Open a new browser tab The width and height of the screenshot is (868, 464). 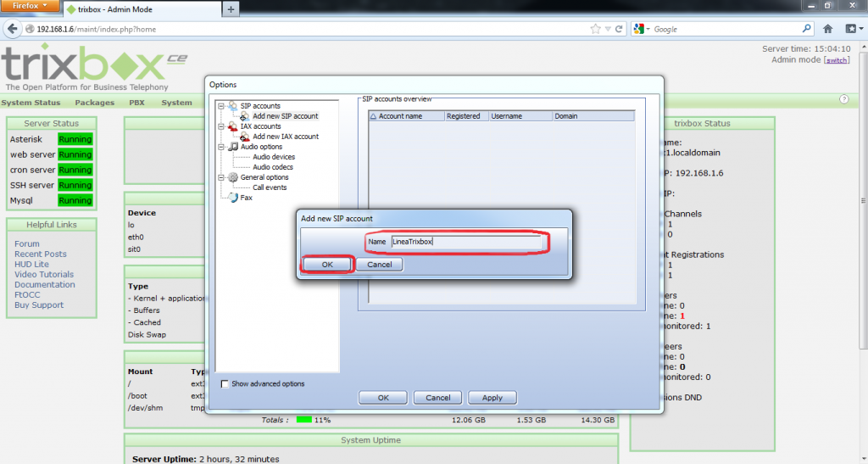(x=231, y=8)
